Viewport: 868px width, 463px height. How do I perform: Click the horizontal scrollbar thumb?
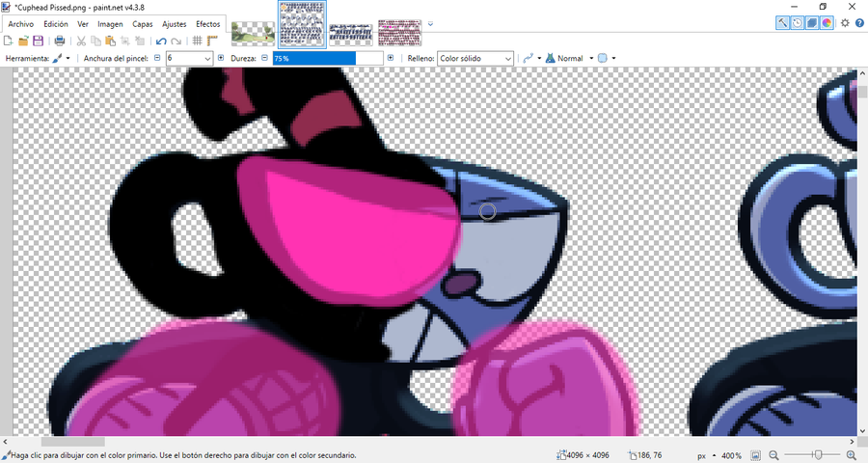click(x=72, y=442)
